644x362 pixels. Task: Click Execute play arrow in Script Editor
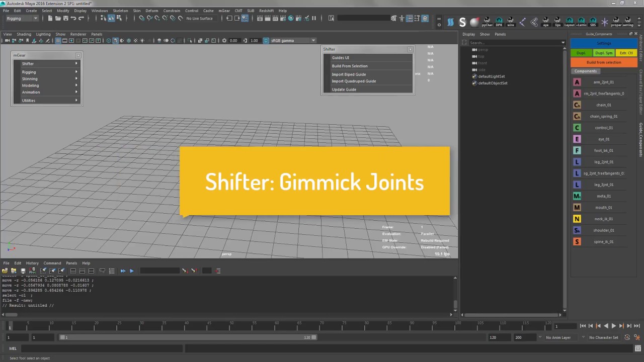(132, 270)
